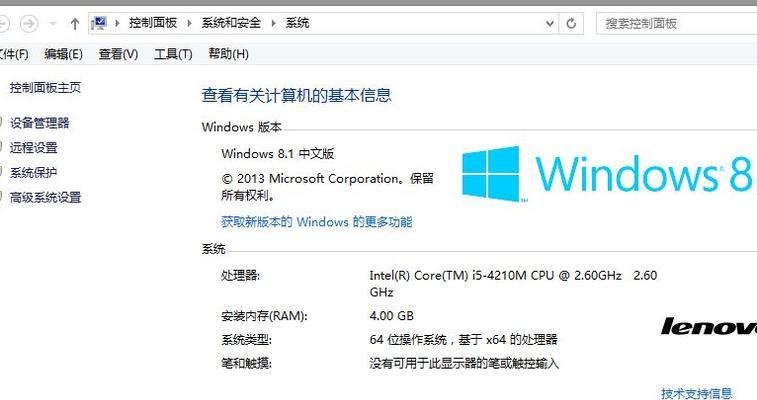The image size is (757, 400).
Task: Click the refresh button beside address bar
Action: 571,23
